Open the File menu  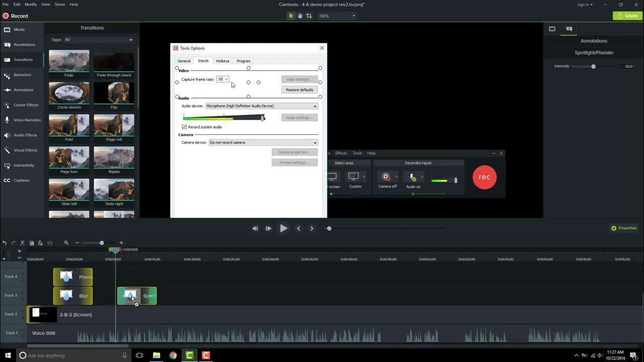point(6,5)
